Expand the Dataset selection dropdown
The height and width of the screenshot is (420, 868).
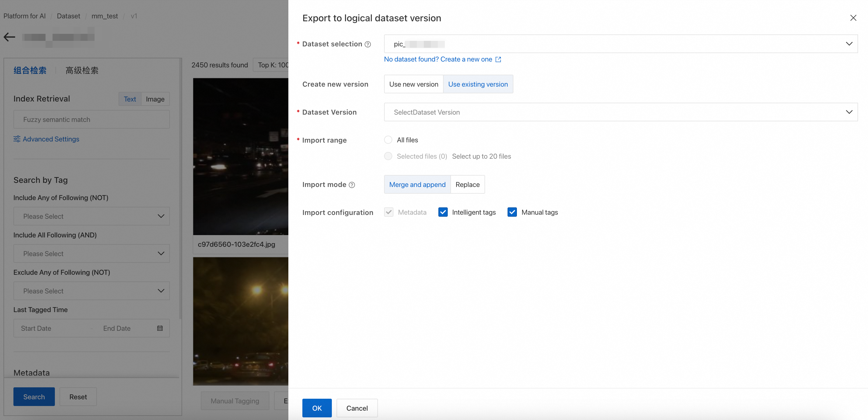(620, 44)
